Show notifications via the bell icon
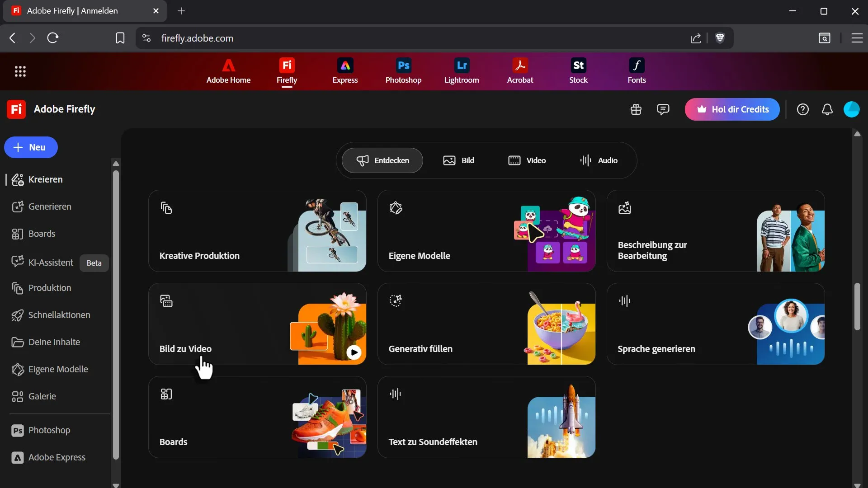Screen dimensions: 868x488 pos(827,109)
